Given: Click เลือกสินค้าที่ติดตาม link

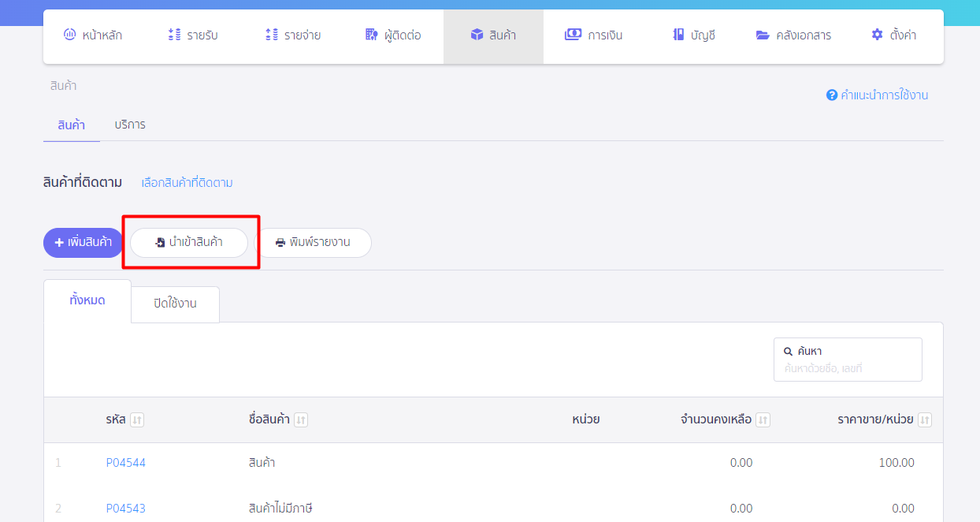Looking at the screenshot, I should [x=187, y=183].
